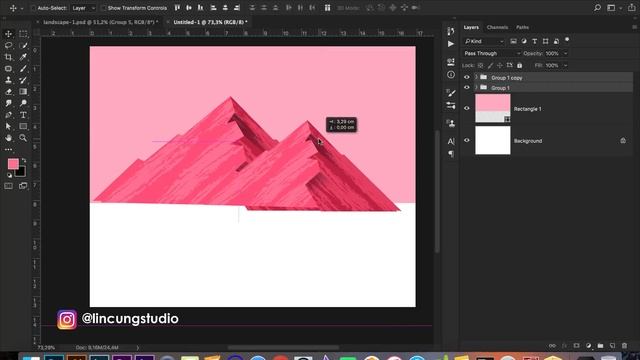
Task: Create a new group with folder icon
Action: (x=600, y=346)
